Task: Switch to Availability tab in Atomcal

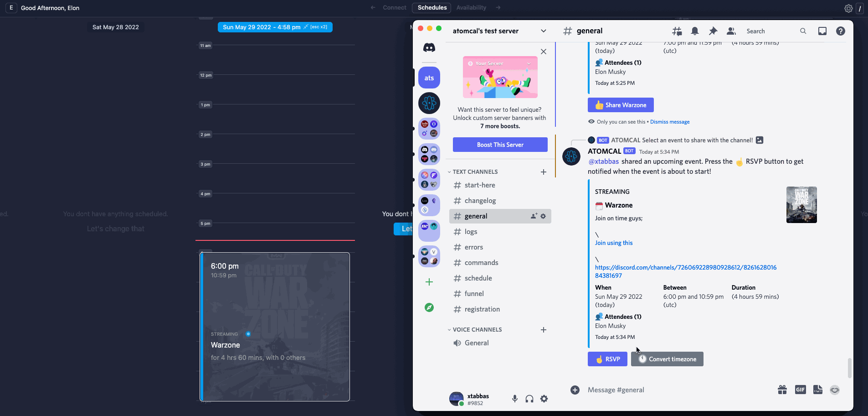Action: pyautogui.click(x=471, y=8)
